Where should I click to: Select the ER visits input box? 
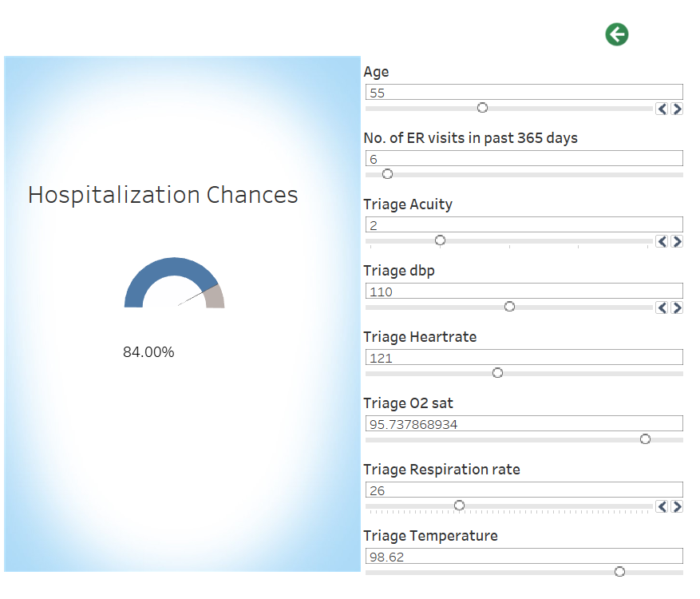[x=524, y=158]
